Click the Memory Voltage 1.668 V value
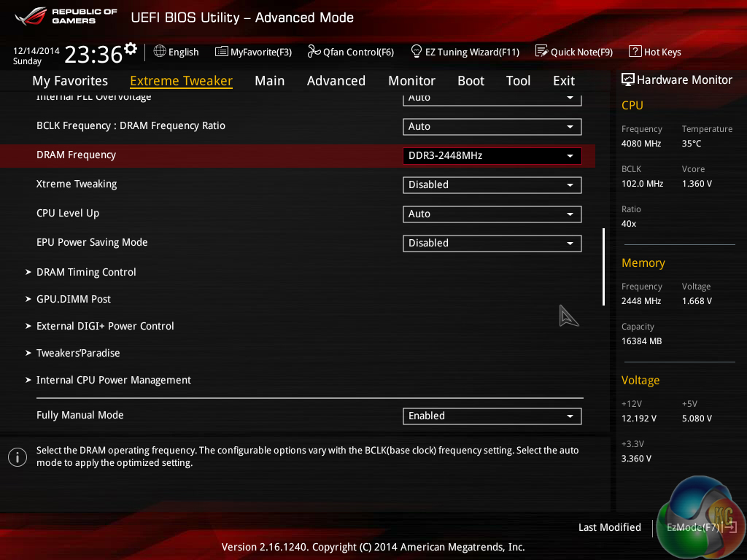Image resolution: width=747 pixels, height=560 pixels. [x=697, y=301]
